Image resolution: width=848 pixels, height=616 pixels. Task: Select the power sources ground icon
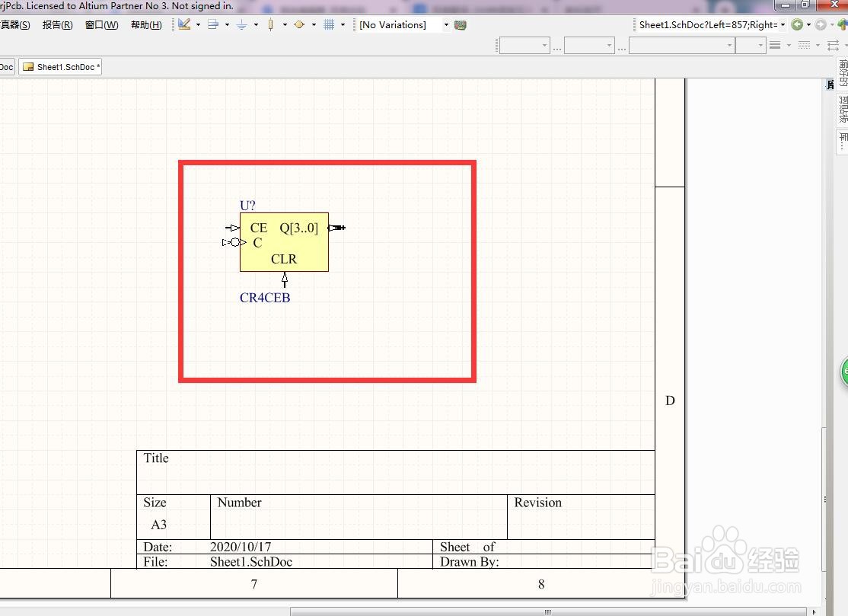(242, 24)
